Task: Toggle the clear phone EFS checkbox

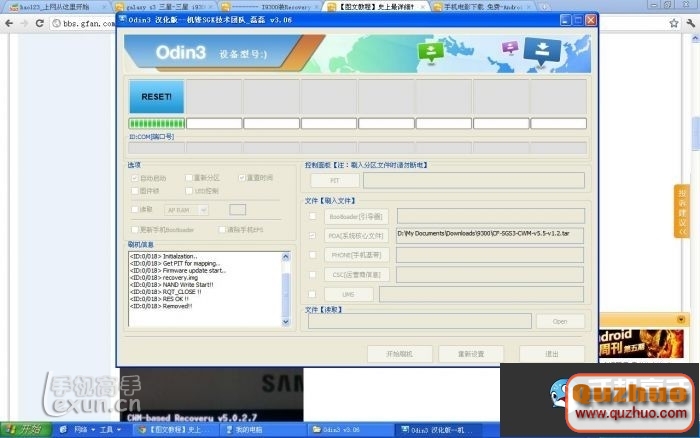Action: click(x=222, y=229)
